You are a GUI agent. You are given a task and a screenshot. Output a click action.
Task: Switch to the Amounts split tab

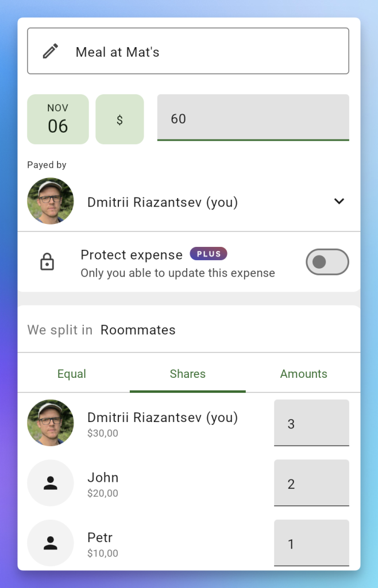tap(303, 374)
